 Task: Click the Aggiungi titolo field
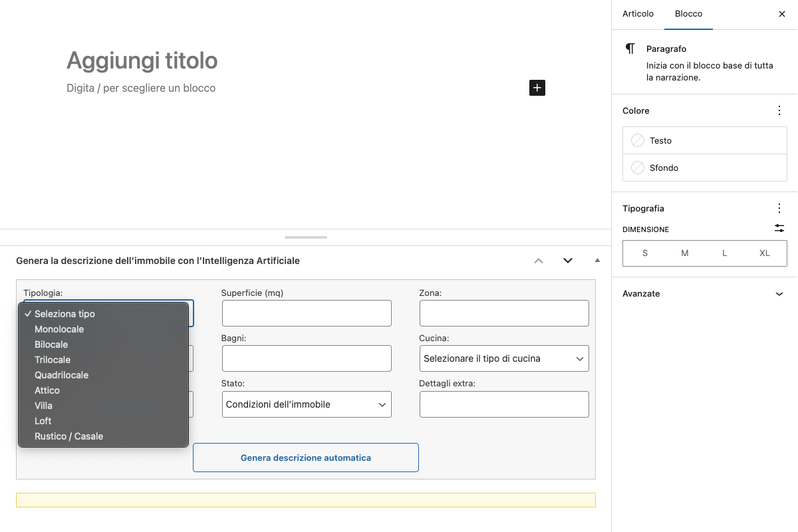tap(306, 61)
